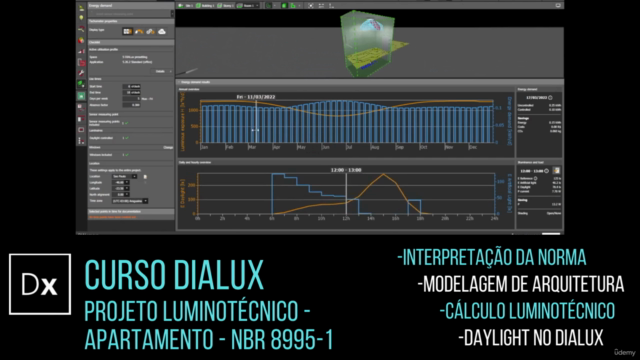Click the file icon beside Location dropdown
Screen dimensions: 640x360
click(145, 177)
